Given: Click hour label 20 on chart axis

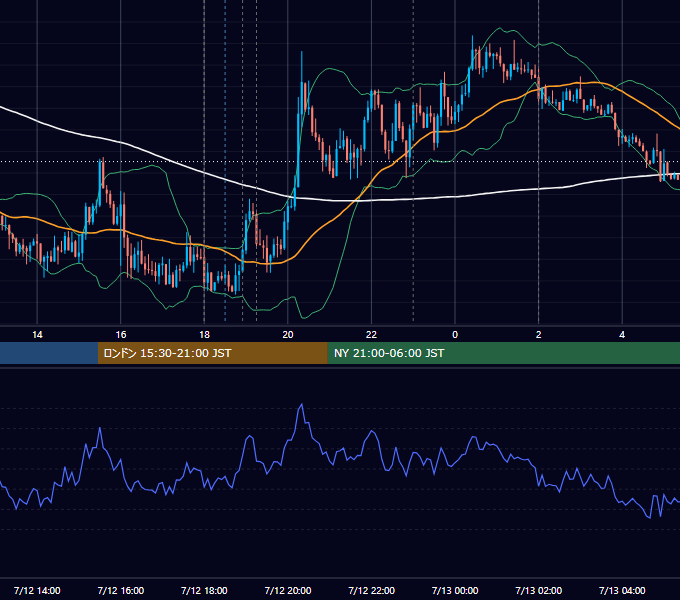Looking at the screenshot, I should pos(288,335).
